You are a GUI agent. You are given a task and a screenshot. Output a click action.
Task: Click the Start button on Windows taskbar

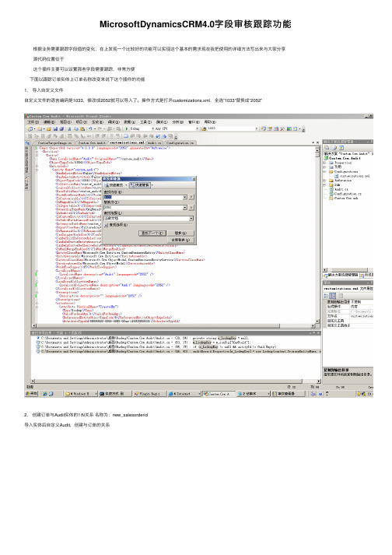pyautogui.click(x=31, y=394)
